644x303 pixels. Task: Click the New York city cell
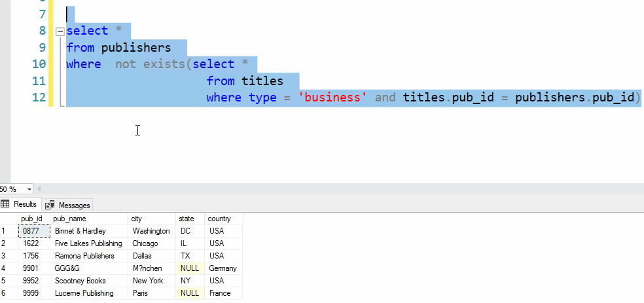(x=152, y=281)
